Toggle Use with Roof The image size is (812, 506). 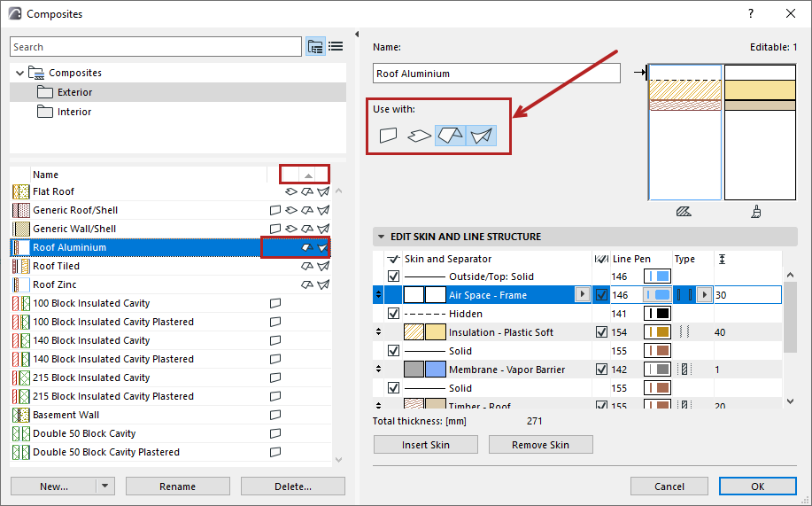point(450,136)
